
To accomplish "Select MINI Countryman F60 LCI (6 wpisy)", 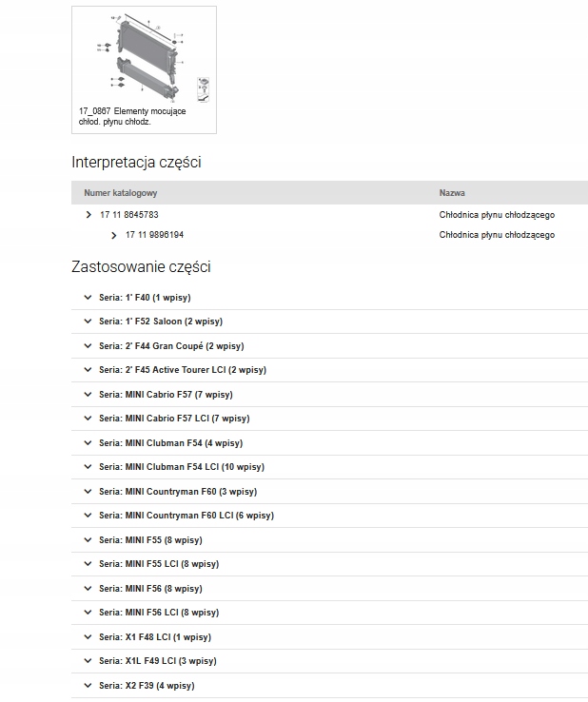I will 186,516.
